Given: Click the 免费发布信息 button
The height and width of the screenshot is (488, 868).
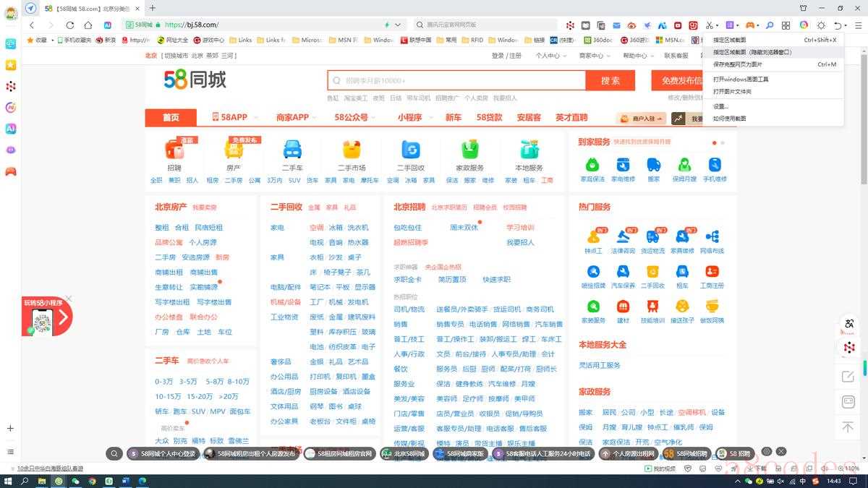Looking at the screenshot, I should click(677, 80).
